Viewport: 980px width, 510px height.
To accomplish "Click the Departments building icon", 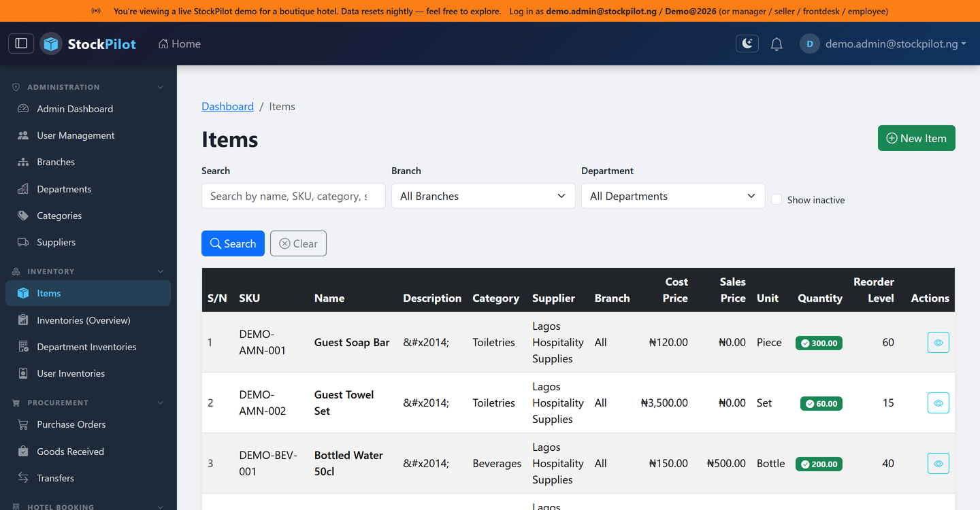I will 23,189.
